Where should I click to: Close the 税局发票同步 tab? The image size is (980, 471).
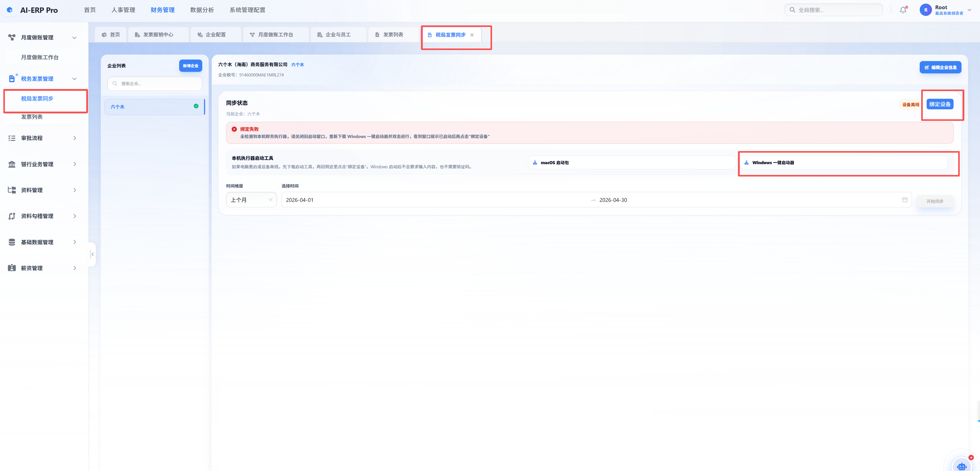pyautogui.click(x=472, y=35)
